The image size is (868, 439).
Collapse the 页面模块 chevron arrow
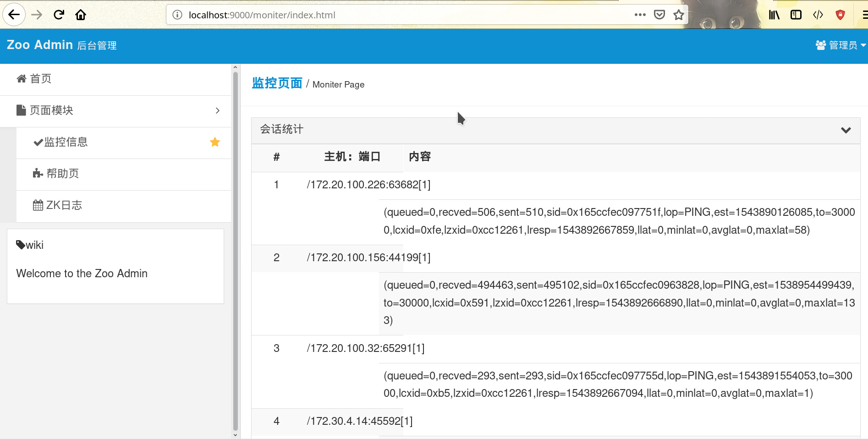coord(218,110)
